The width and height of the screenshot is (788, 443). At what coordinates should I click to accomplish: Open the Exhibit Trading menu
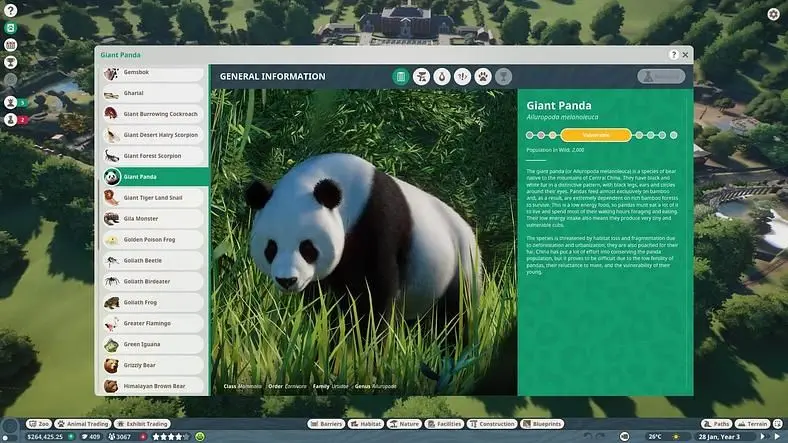[x=142, y=424]
